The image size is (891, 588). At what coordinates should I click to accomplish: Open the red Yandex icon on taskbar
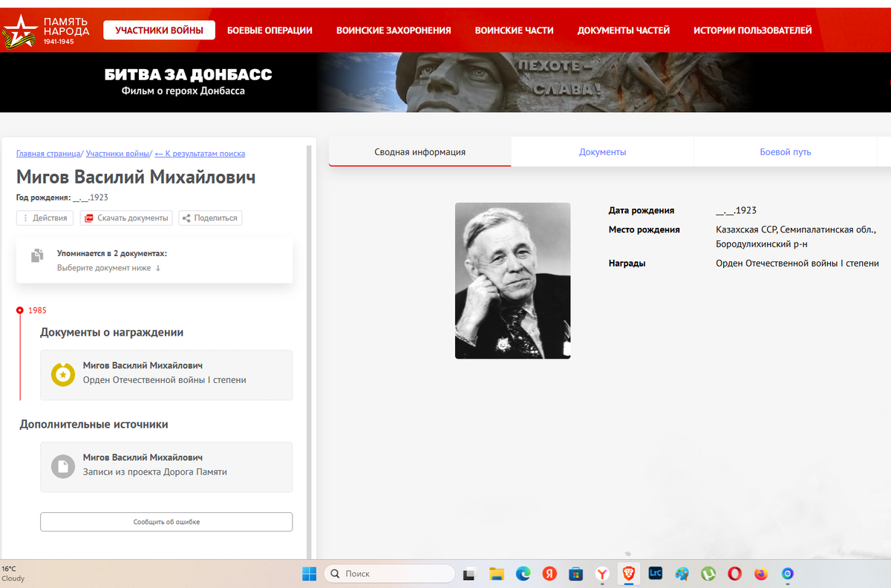[549, 574]
